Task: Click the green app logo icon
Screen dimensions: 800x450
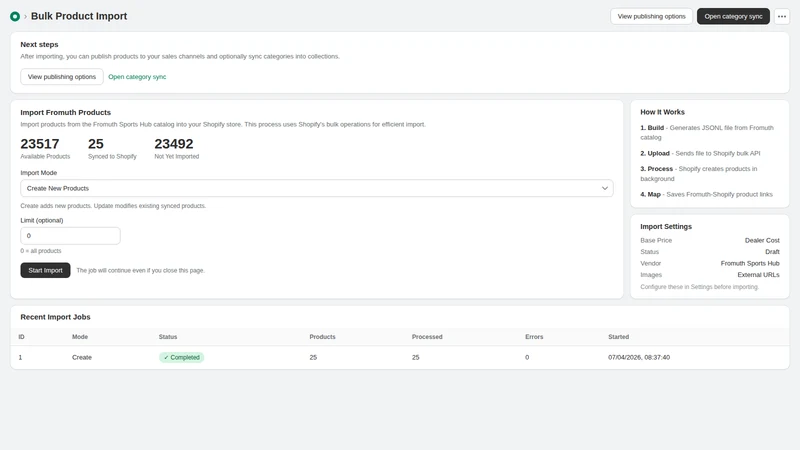Action: 15,16
